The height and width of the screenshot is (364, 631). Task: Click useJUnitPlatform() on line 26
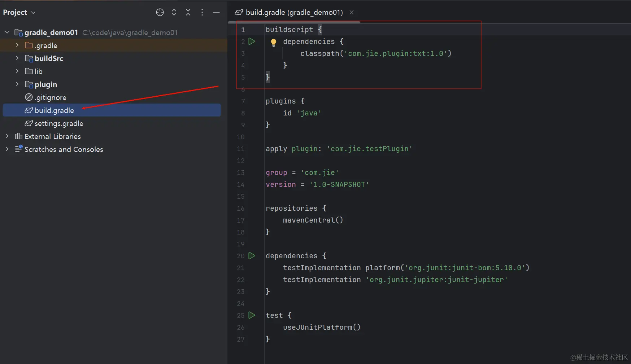[322, 327]
